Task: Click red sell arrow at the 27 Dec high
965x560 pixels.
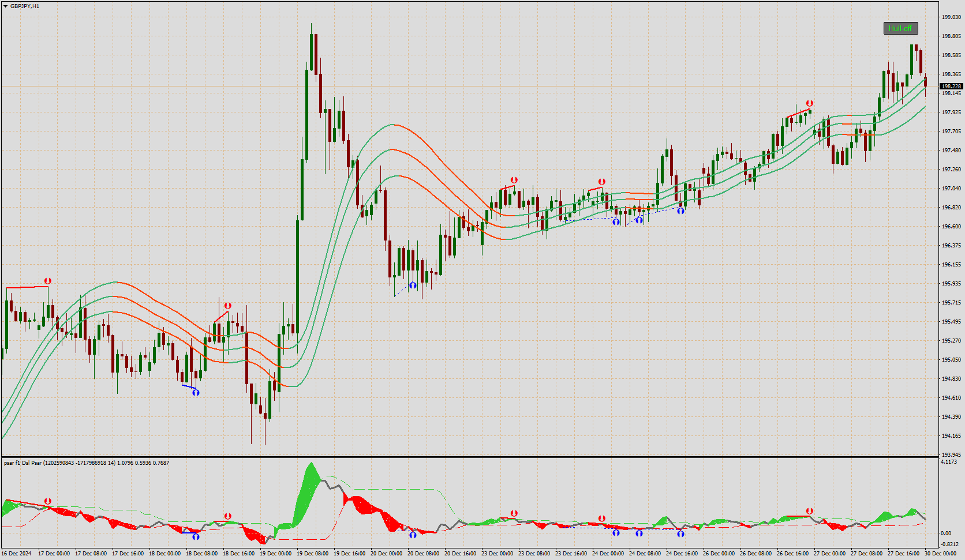Action: coord(810,103)
